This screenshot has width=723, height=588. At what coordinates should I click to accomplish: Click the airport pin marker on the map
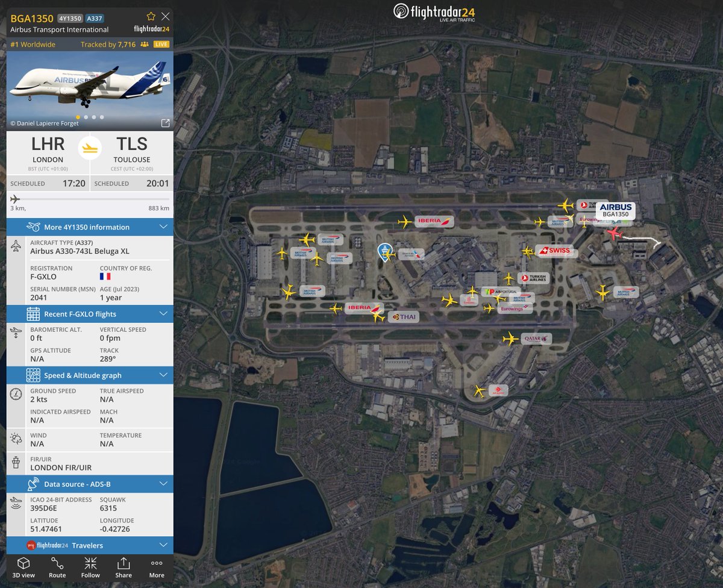(384, 252)
